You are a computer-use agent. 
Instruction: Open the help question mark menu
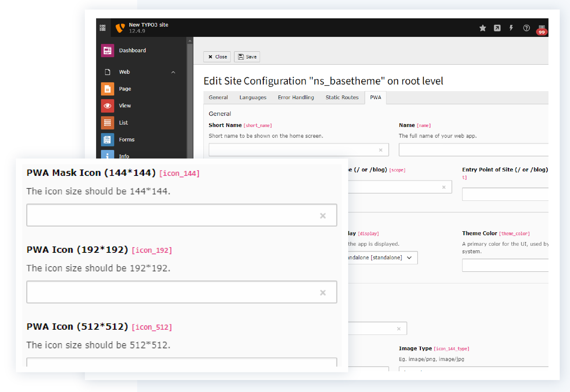point(526,28)
